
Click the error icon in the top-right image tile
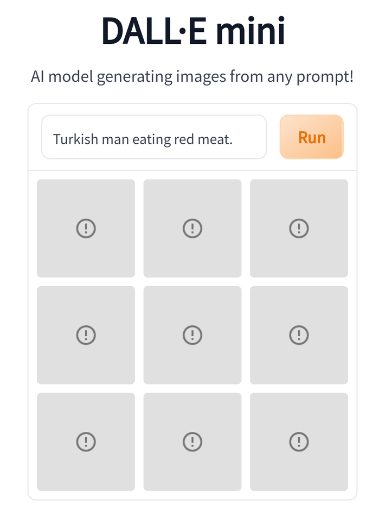(299, 228)
